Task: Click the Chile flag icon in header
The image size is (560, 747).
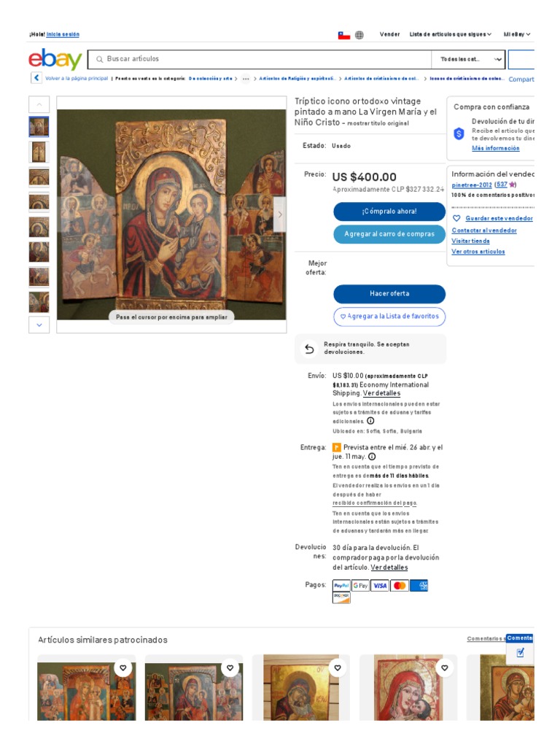Action: [x=344, y=35]
